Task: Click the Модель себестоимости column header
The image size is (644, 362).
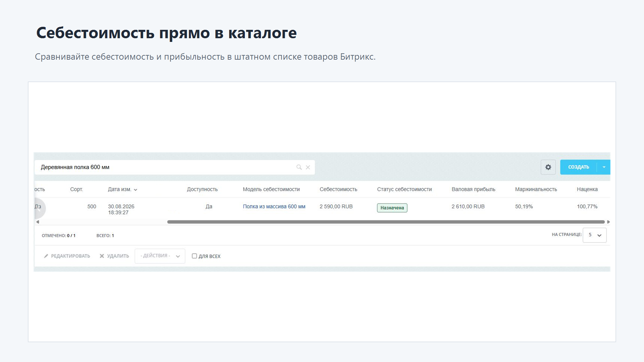Action: point(271,189)
